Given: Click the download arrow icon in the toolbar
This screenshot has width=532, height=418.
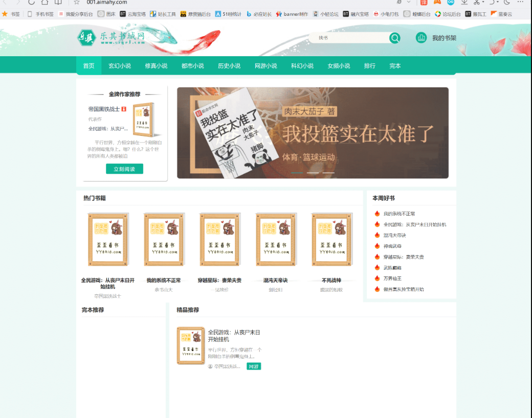Looking at the screenshot, I should pos(464,2).
